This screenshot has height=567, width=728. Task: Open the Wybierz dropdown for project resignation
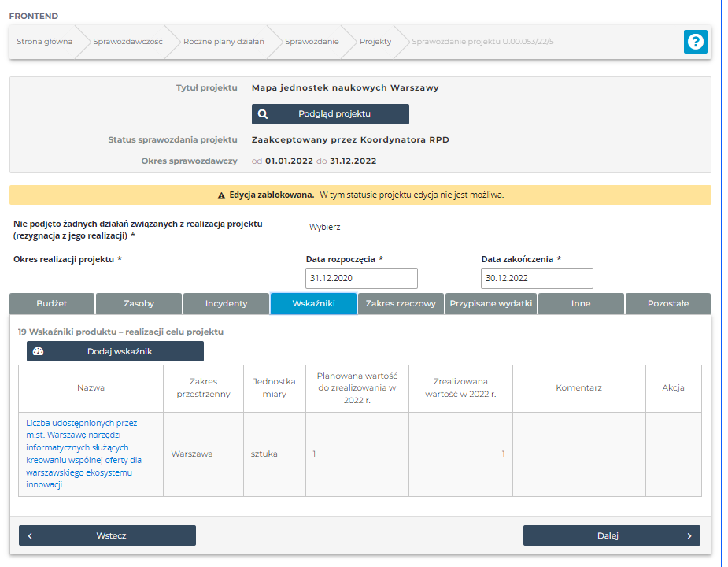pos(325,227)
